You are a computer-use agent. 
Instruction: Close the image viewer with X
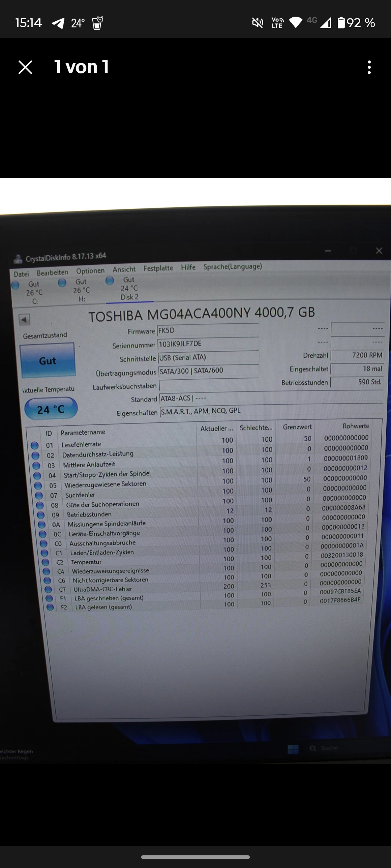click(25, 67)
